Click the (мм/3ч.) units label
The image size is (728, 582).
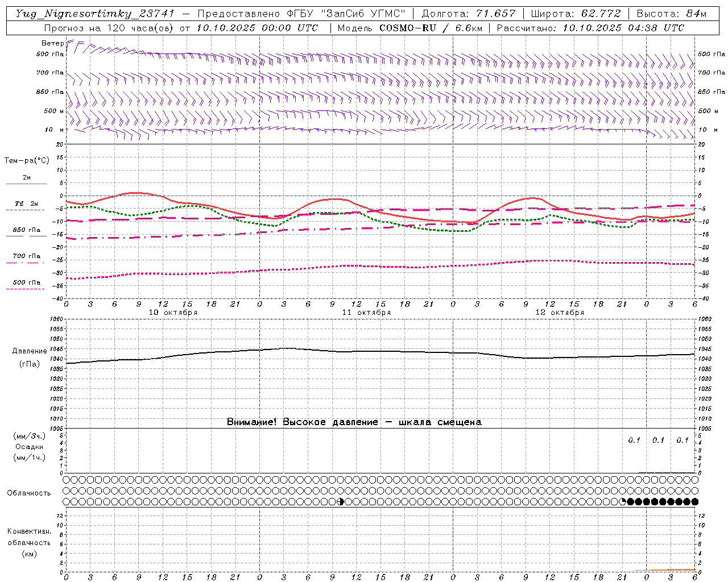coord(30,436)
